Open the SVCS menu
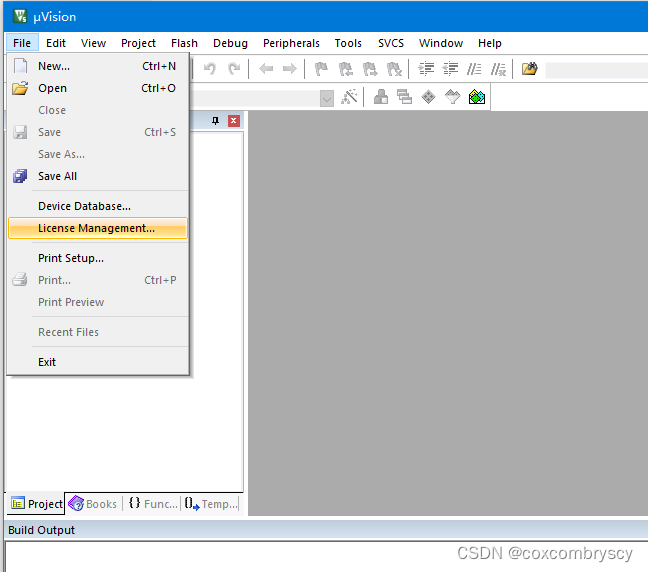 tap(391, 43)
